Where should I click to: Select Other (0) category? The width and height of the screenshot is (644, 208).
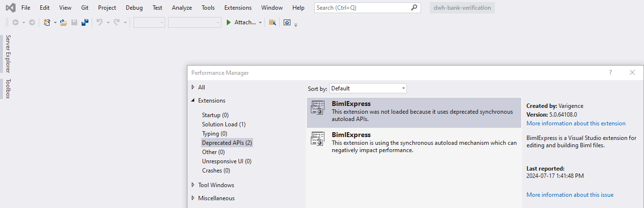213,152
